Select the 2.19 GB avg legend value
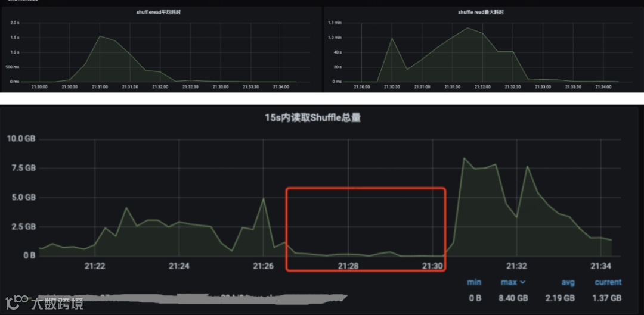The image size is (644, 315). pyautogui.click(x=561, y=298)
